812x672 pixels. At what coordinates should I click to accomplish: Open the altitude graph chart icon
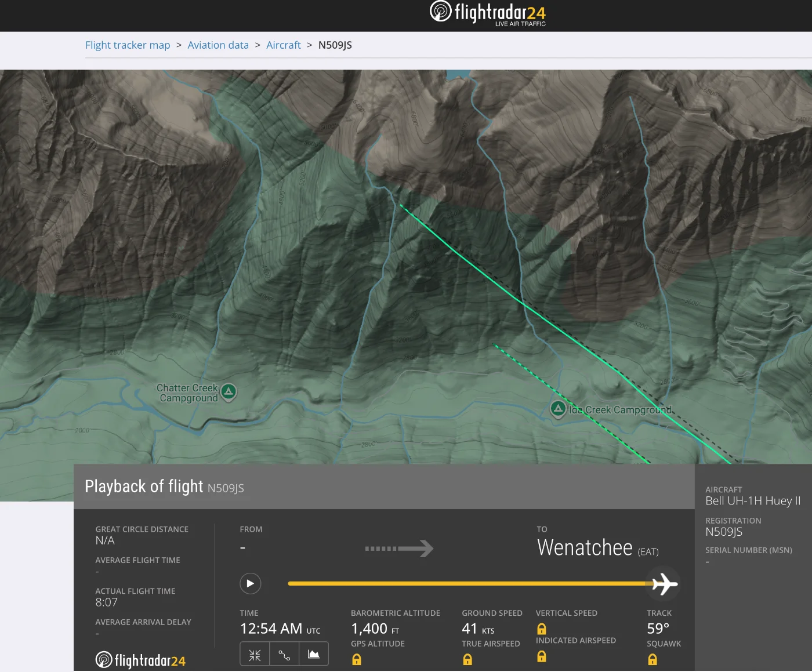click(x=314, y=655)
